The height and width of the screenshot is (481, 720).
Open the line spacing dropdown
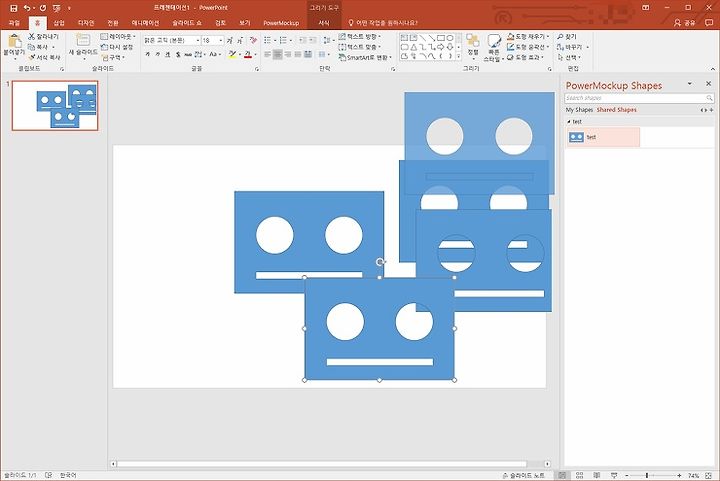point(327,40)
